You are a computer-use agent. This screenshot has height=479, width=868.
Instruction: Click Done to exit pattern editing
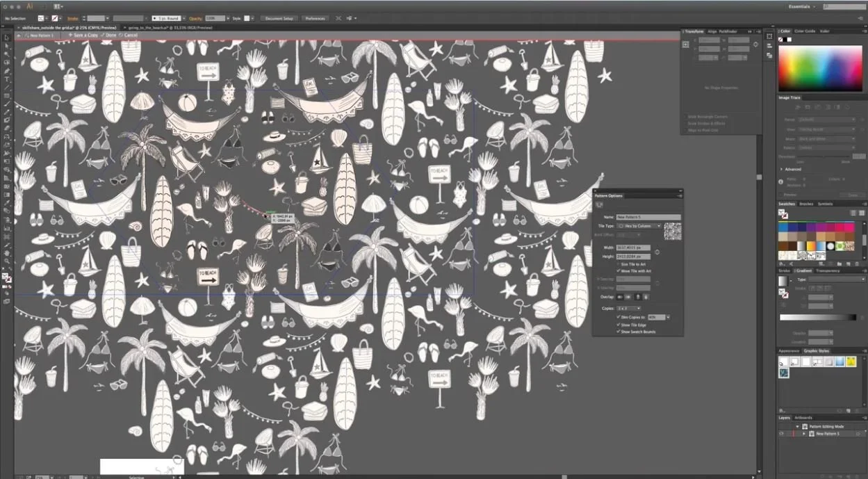pos(109,35)
